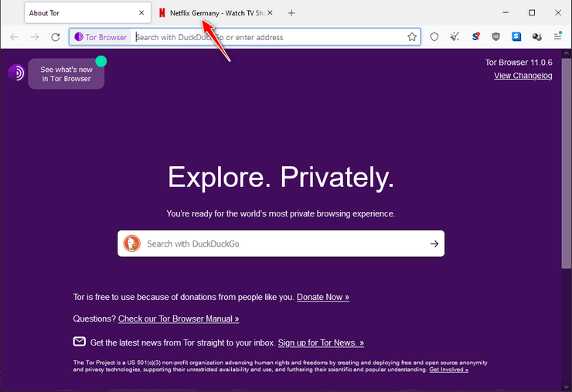Viewport: 572px width, 392px height.
Task: Minimize the browser window
Action: click(506, 13)
